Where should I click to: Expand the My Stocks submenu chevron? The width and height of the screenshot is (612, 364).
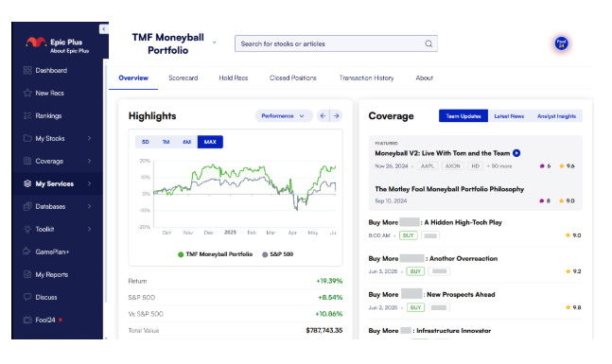pyautogui.click(x=89, y=138)
